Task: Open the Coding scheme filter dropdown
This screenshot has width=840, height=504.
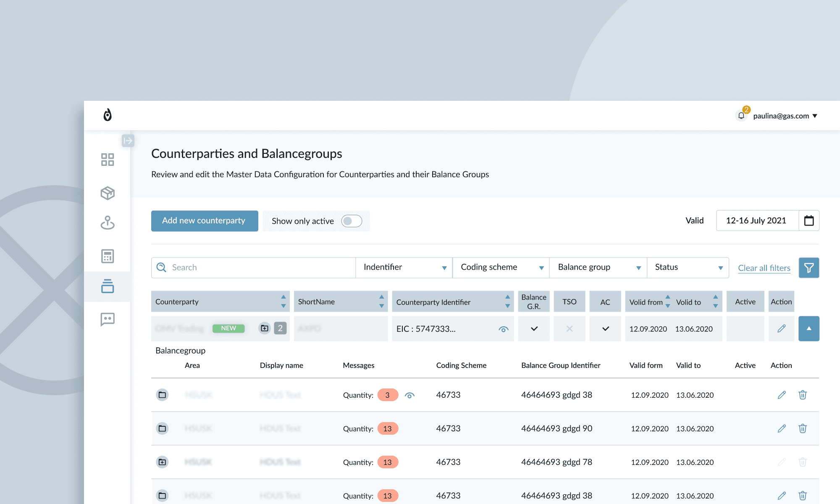Action: coord(501,268)
